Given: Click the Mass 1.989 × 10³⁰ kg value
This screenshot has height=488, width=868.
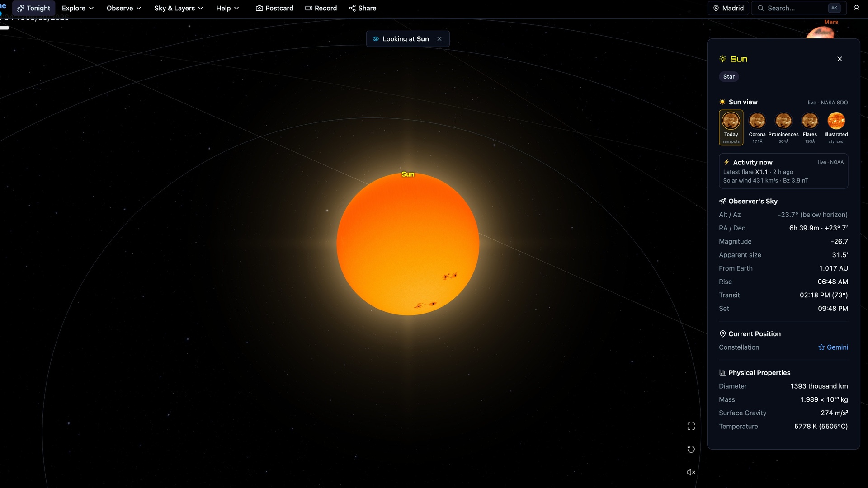Looking at the screenshot, I should pos(824,400).
